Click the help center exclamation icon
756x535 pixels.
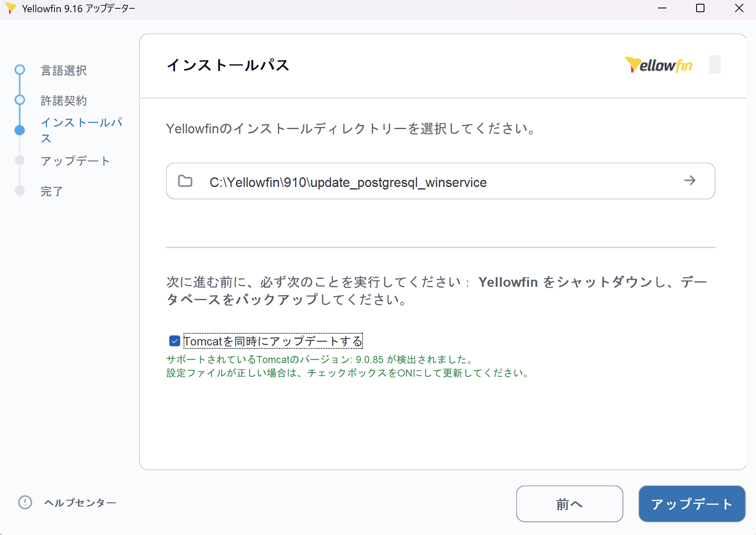coord(25,502)
